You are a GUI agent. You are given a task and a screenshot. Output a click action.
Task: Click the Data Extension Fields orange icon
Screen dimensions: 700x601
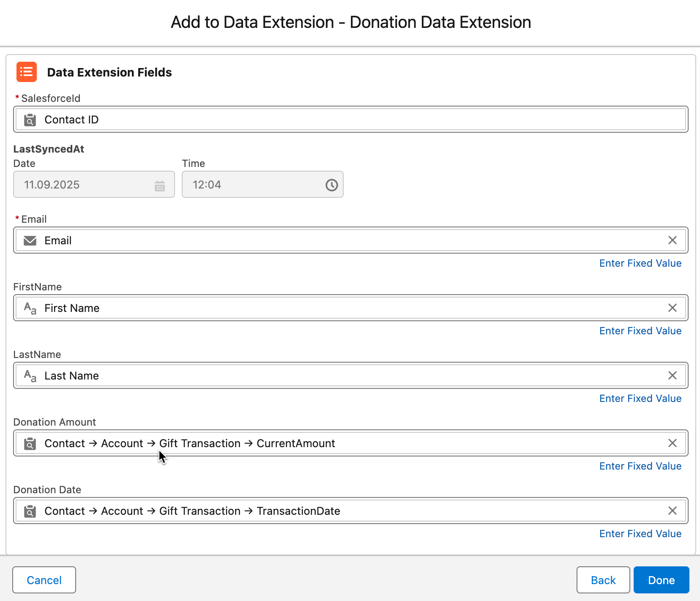(x=27, y=72)
